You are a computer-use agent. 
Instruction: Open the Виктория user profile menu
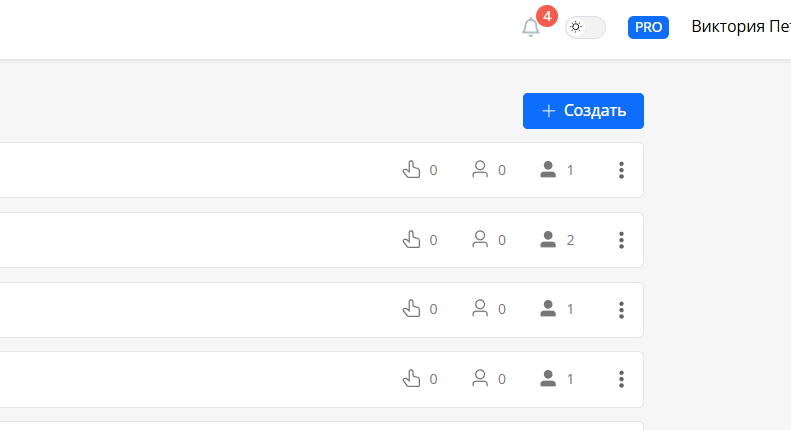[740, 27]
